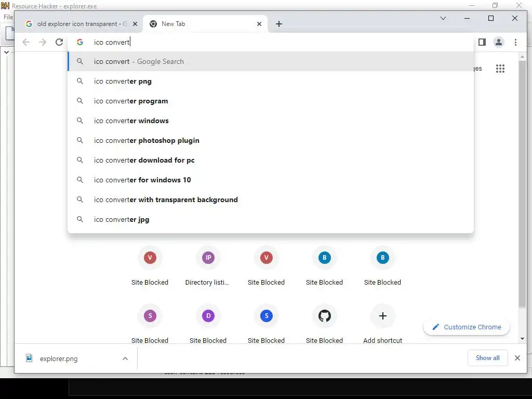Viewport: 532px width, 399px height.
Task: Choose suggestion ico convert - Google Search
Action: (271, 61)
